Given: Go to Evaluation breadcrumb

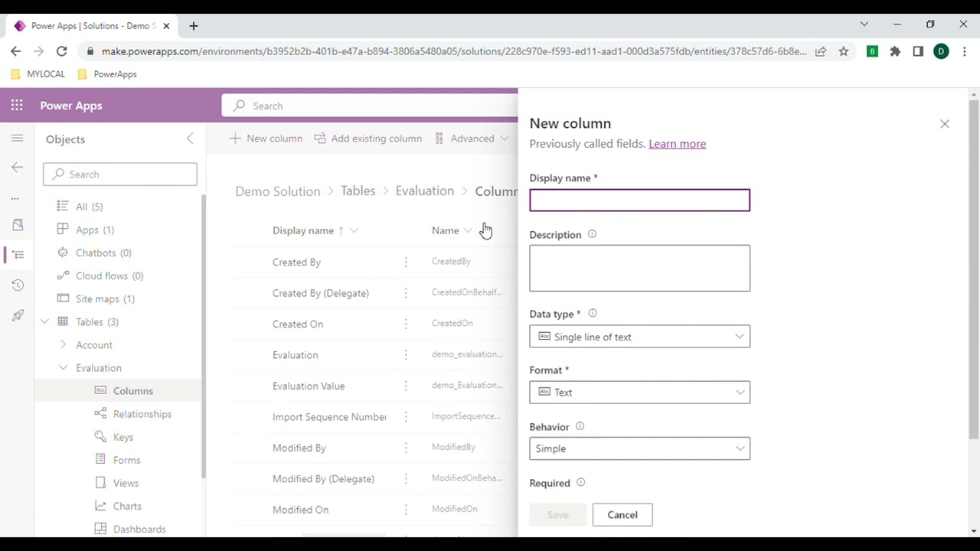Looking at the screenshot, I should [x=425, y=191].
